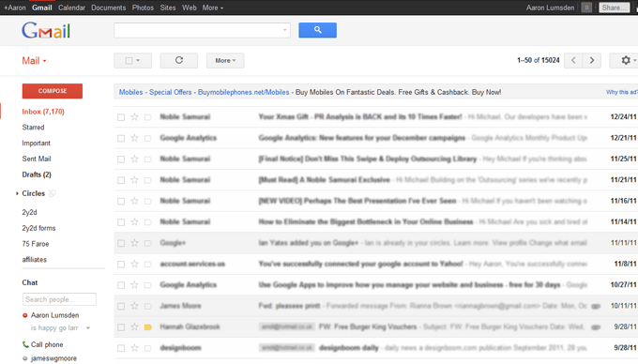This screenshot has height=364, width=638.
Task: Expand the Circles label
Action: tap(17, 193)
